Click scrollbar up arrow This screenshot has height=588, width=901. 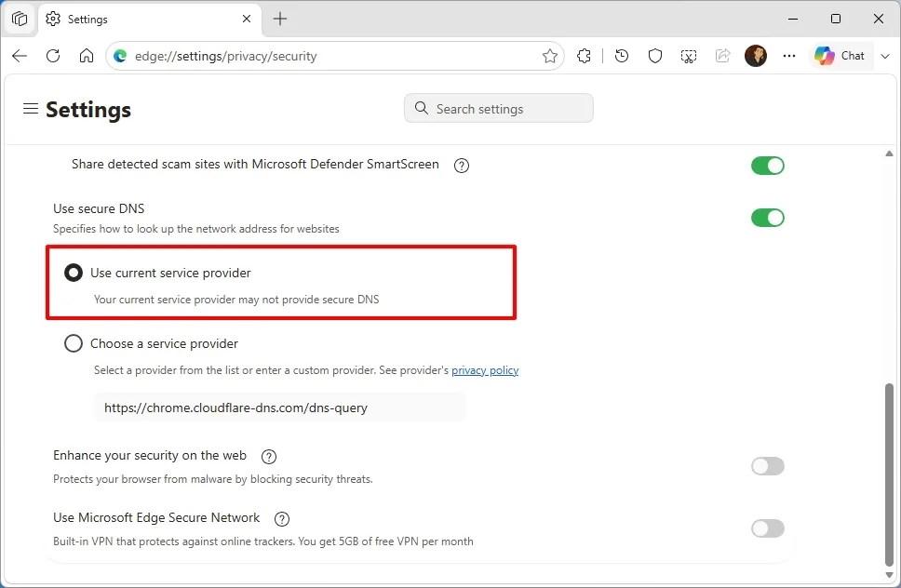(x=889, y=154)
